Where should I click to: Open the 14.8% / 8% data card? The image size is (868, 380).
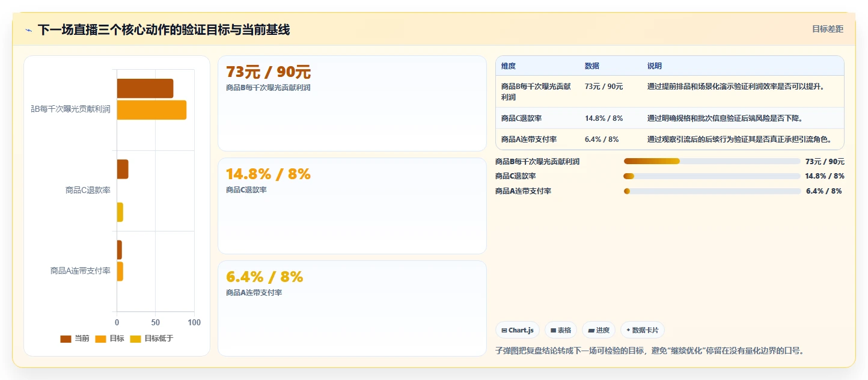[x=352, y=206]
